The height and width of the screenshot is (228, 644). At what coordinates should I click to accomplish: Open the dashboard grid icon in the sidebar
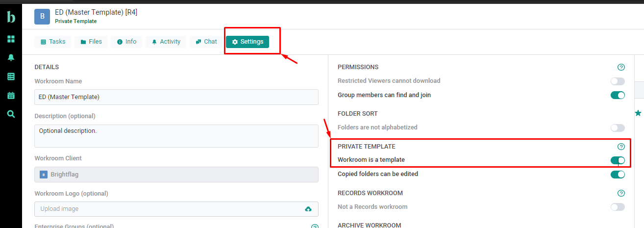point(11,39)
